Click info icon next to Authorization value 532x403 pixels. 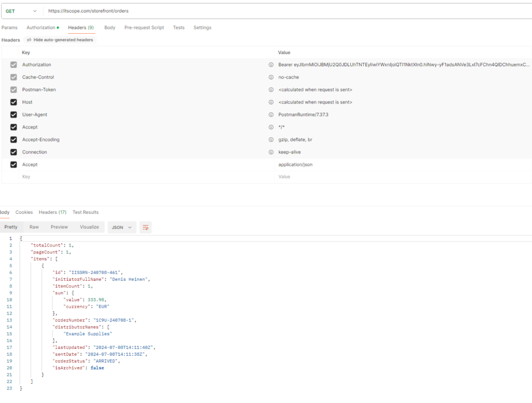pos(271,65)
